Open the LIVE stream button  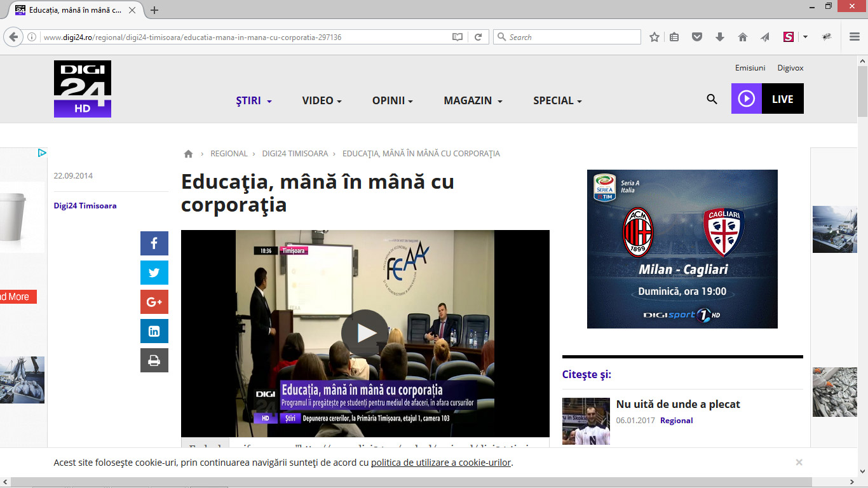783,98
